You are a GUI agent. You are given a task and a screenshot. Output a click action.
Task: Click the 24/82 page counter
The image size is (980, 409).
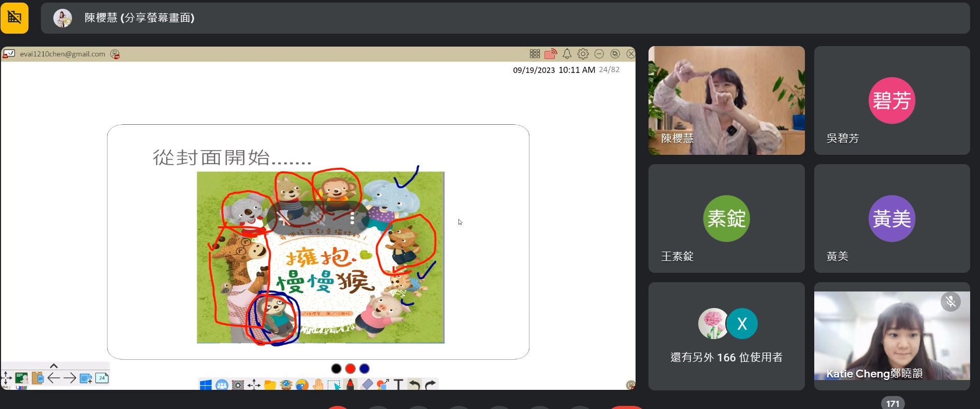(609, 69)
